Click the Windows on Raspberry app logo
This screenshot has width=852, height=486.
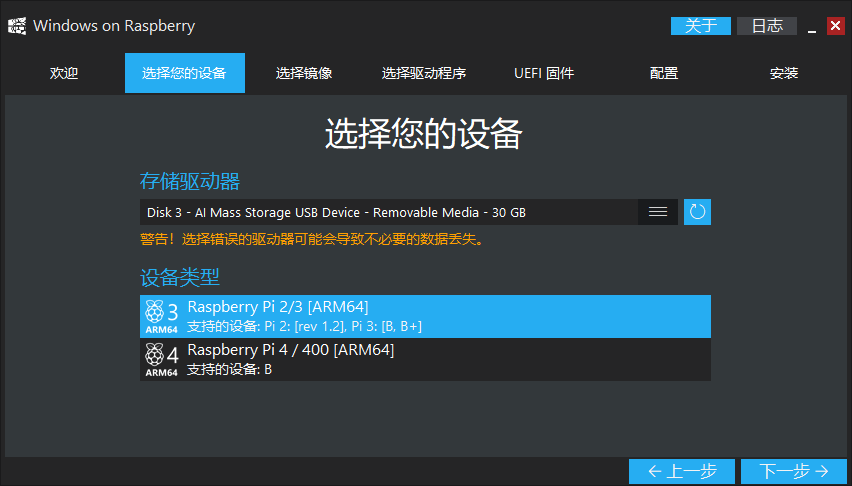(17, 26)
